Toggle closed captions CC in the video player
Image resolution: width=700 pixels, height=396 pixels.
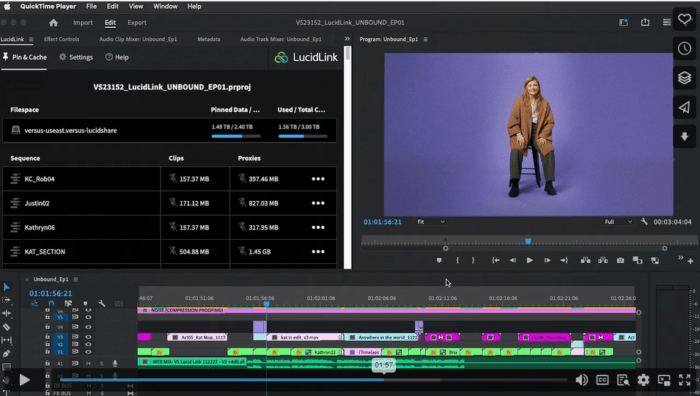602,380
